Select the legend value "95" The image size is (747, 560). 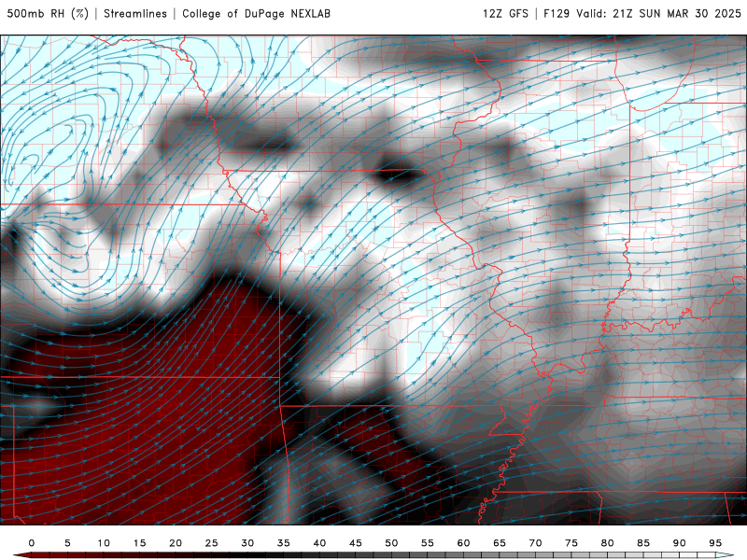(x=715, y=543)
